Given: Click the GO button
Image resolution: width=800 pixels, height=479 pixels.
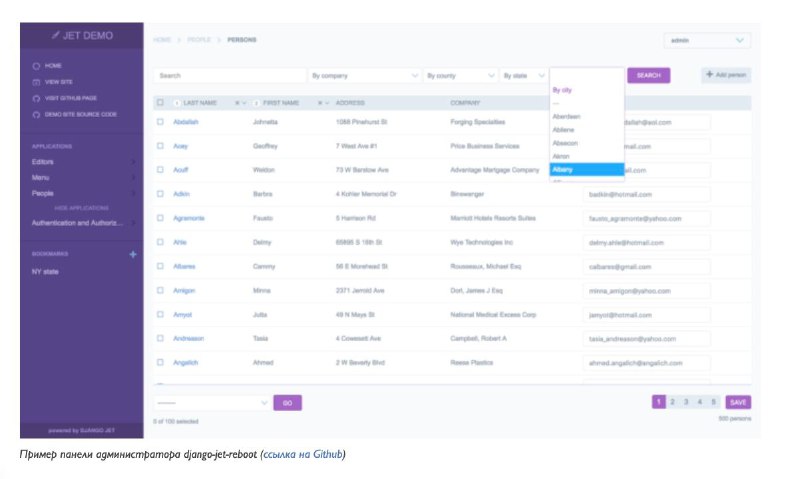Looking at the screenshot, I should coord(287,403).
